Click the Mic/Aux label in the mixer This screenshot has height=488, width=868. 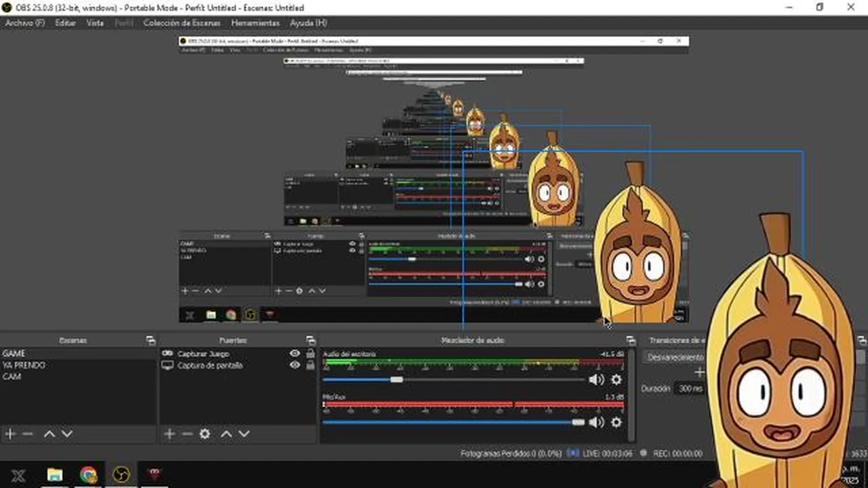point(334,396)
